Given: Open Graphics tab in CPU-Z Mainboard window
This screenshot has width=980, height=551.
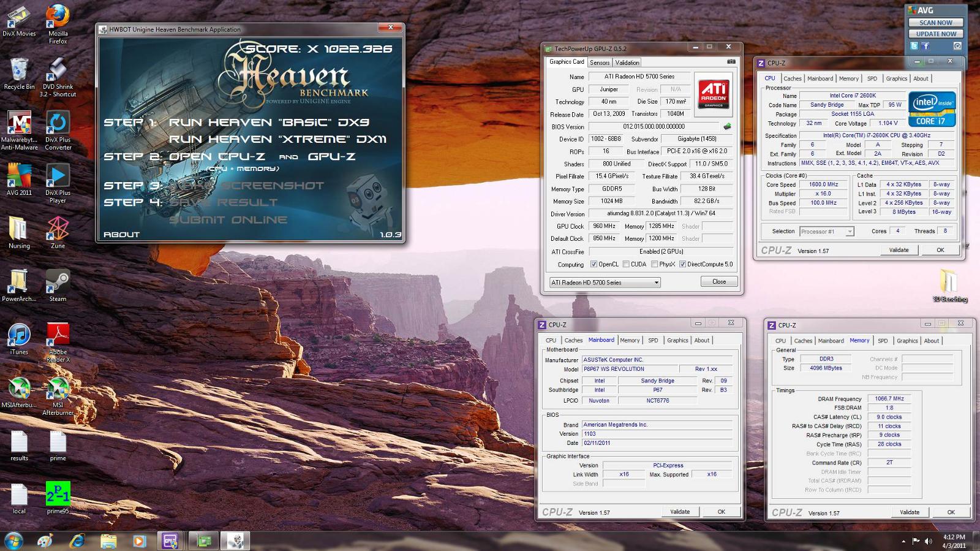Looking at the screenshot, I should click(x=677, y=340).
